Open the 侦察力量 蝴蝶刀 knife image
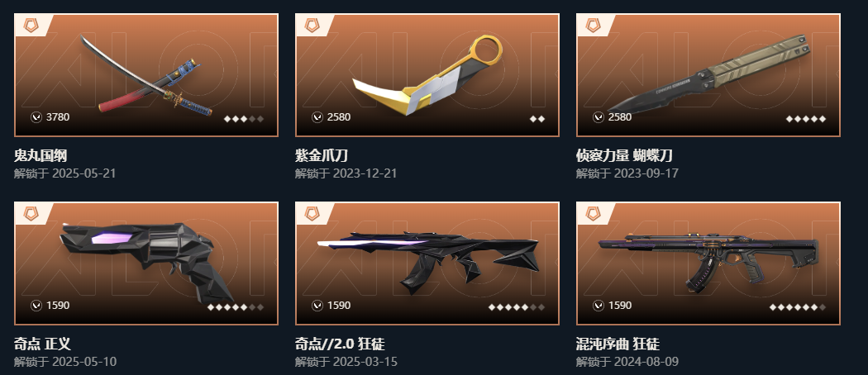868x375 pixels. (x=708, y=74)
